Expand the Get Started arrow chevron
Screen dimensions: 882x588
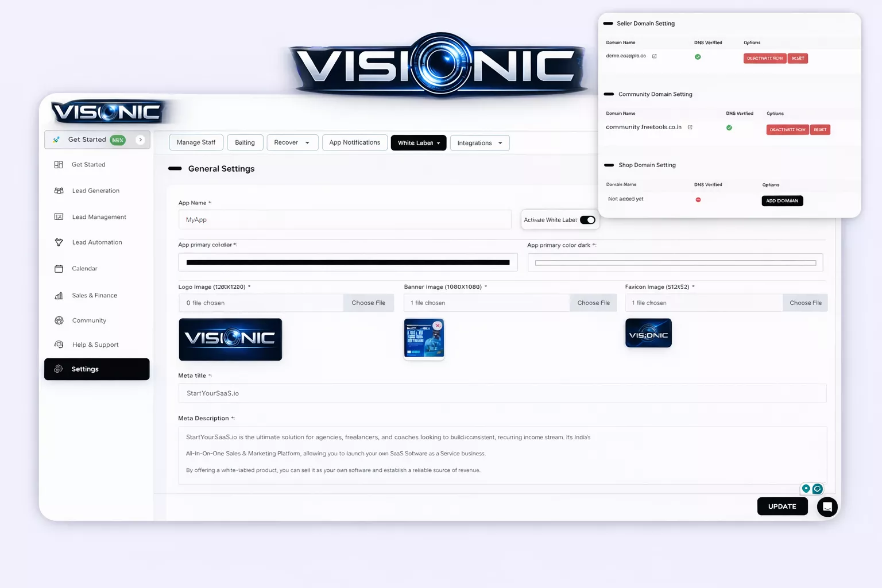(140, 140)
